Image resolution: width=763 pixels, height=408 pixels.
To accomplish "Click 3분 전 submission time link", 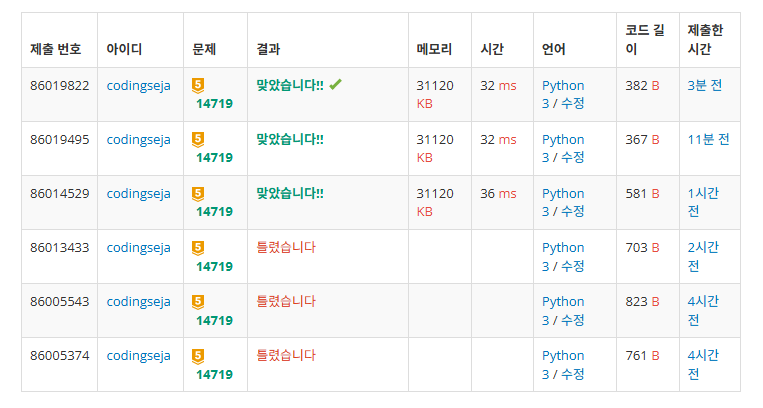I will [704, 85].
